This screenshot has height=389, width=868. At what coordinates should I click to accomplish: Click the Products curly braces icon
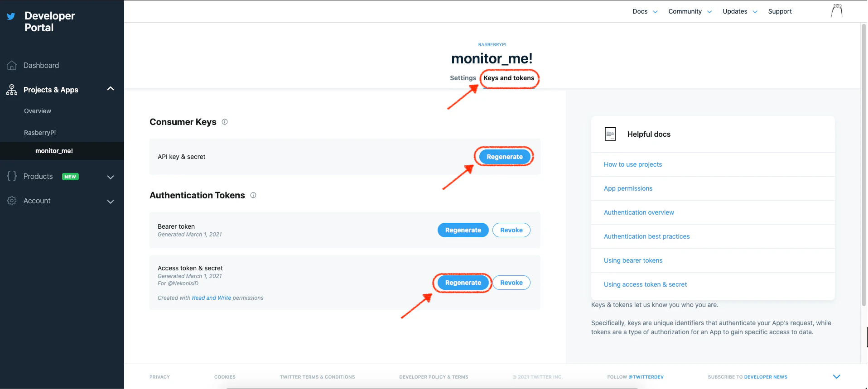[12, 176]
